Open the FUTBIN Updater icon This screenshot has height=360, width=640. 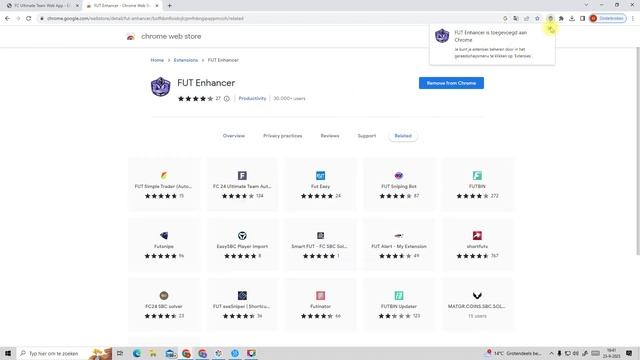[399, 296]
